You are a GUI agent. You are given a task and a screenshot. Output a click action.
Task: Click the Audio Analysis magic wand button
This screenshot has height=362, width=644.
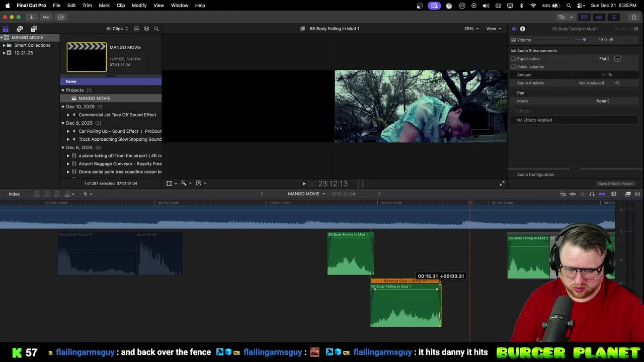(617, 83)
